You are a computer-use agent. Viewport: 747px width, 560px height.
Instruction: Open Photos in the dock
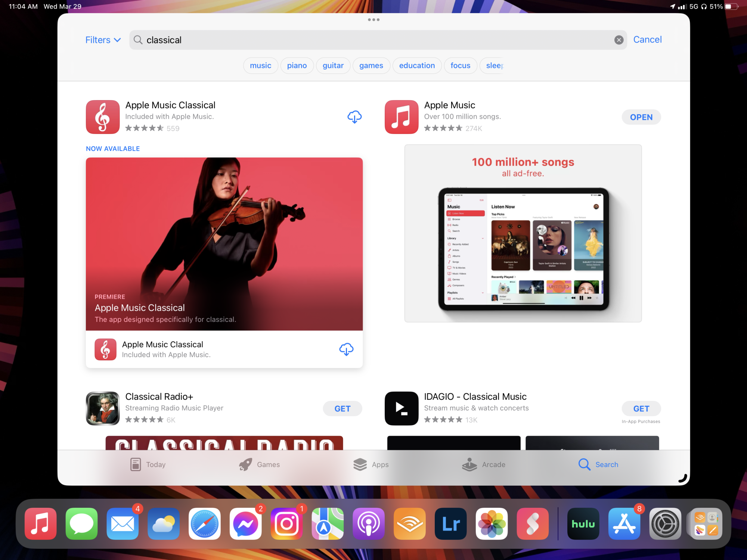tap(492, 524)
